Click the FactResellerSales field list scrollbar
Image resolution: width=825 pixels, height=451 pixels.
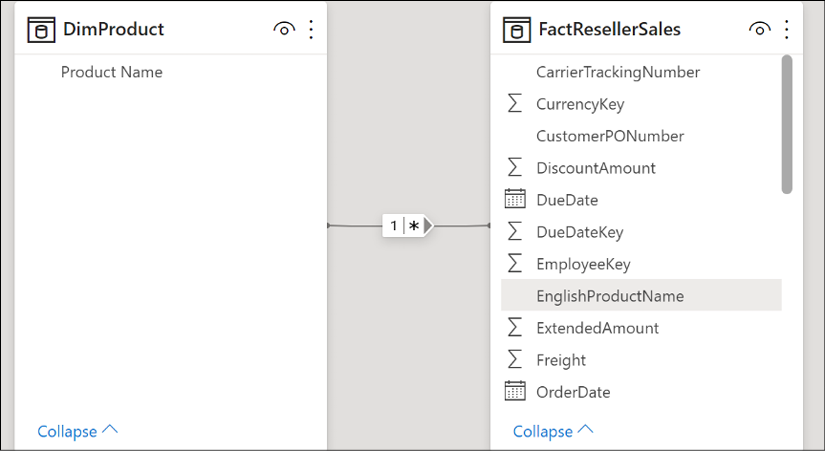(787, 124)
